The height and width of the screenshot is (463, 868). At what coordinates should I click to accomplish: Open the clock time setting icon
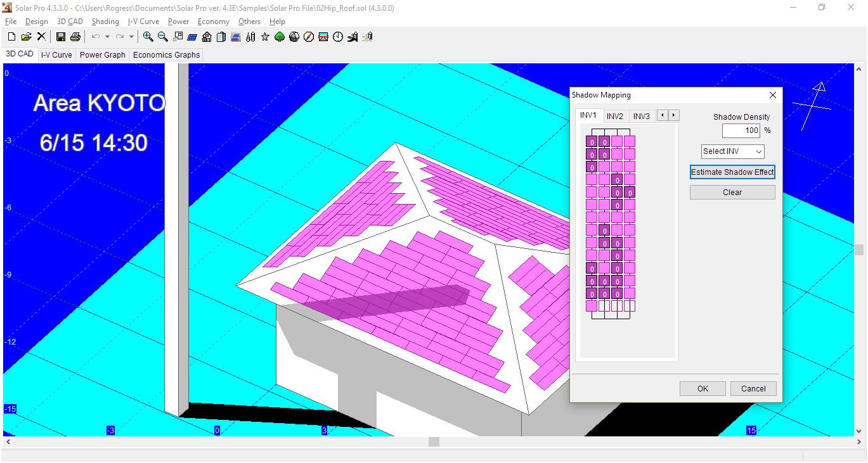click(338, 37)
